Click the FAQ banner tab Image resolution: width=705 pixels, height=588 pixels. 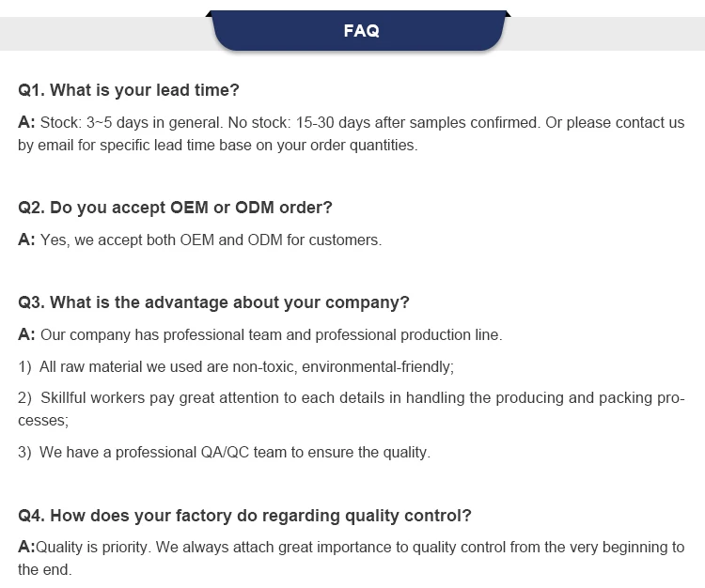click(x=358, y=30)
